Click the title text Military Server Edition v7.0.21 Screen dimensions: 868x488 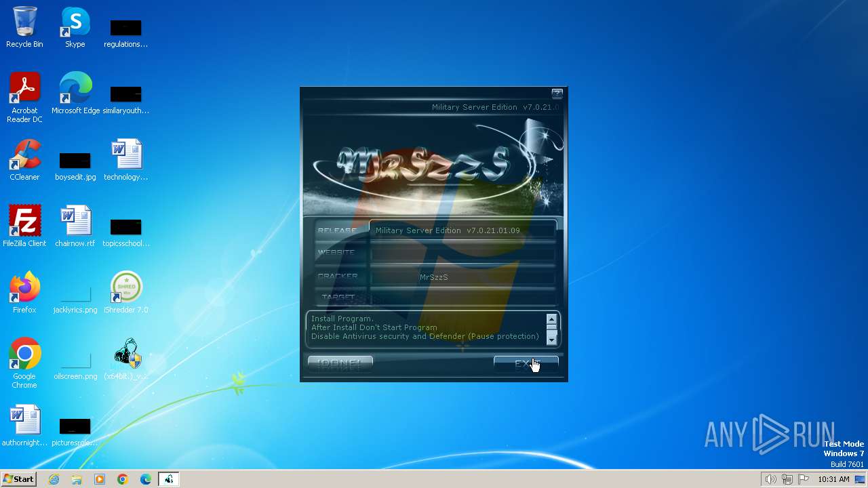coord(495,107)
